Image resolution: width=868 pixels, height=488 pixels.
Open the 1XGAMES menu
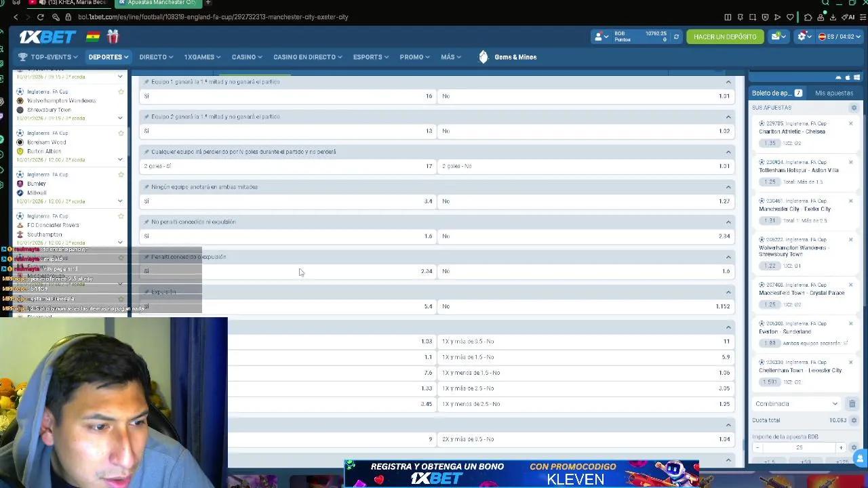(x=202, y=57)
